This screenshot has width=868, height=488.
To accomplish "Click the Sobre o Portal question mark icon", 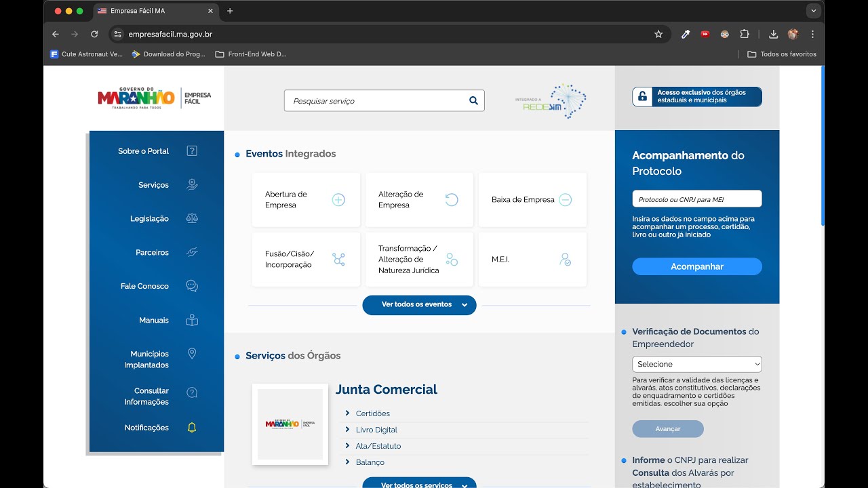I will pos(192,151).
